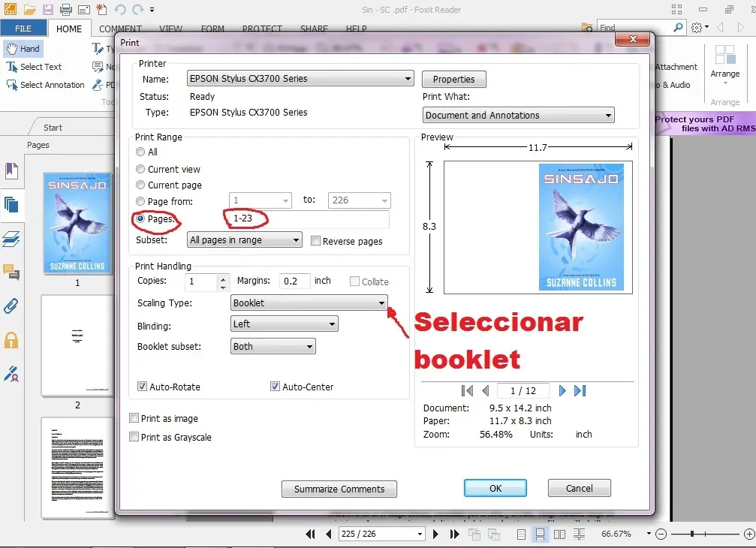Click the new blank PDF icon
The width and height of the screenshot is (756, 548).
click(102, 9)
